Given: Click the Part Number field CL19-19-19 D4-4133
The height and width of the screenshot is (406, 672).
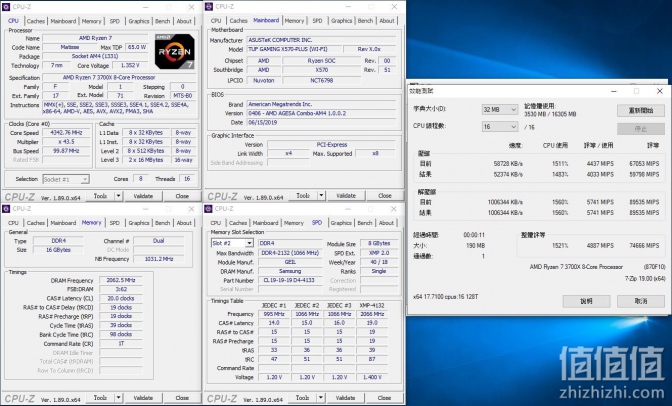Looking at the screenshot, I should (x=290, y=280).
